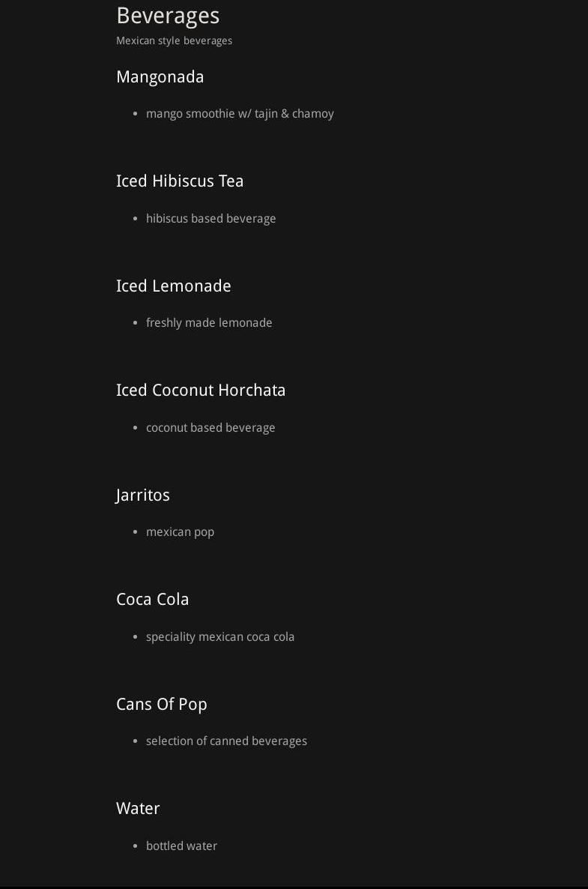Image resolution: width=588 pixels, height=889 pixels.
Task: Click 'coconut based beverage' description
Action: pyautogui.click(x=210, y=428)
